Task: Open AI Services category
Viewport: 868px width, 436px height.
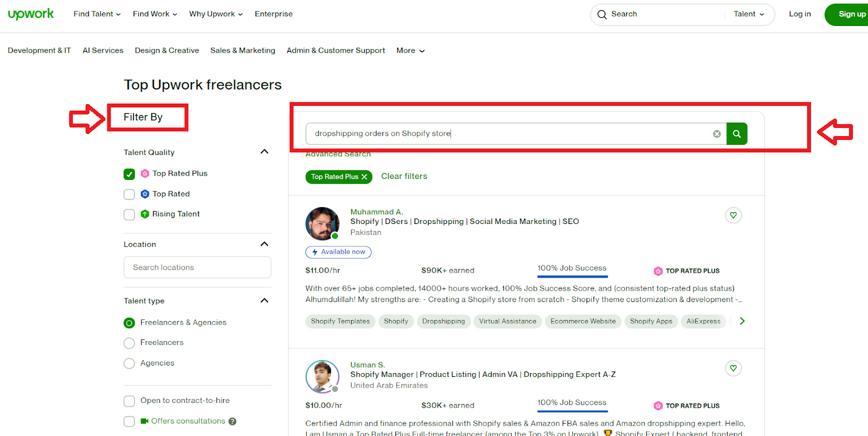Action: tap(103, 50)
